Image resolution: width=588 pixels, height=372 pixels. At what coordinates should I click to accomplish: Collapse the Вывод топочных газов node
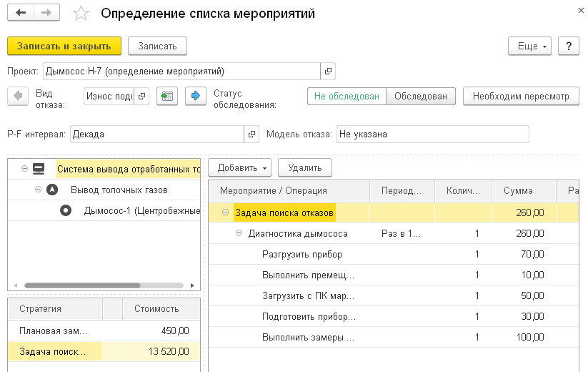(39, 190)
